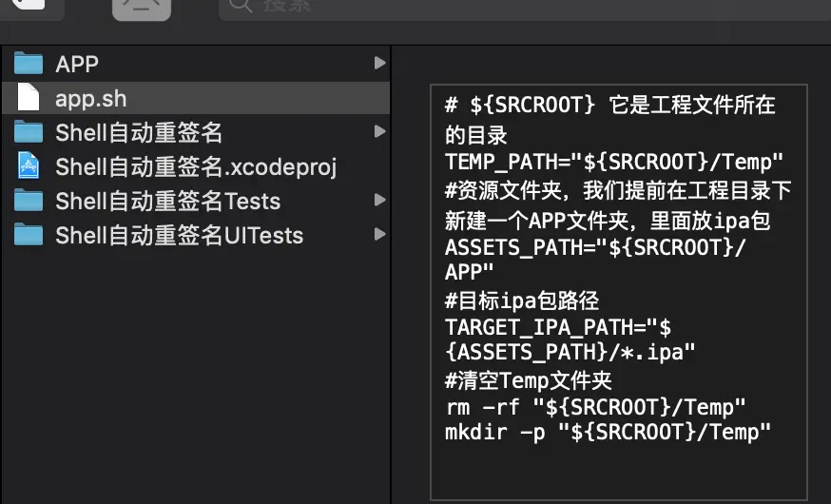
Task: Click the magnifying glass search icon
Action: pos(241,6)
